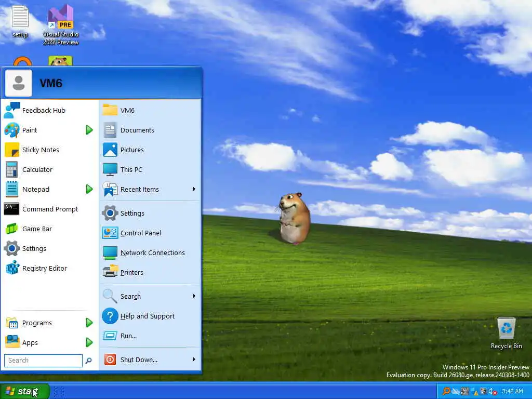The image size is (532, 399).
Task: Open the Documents folder
Action: 150,130
